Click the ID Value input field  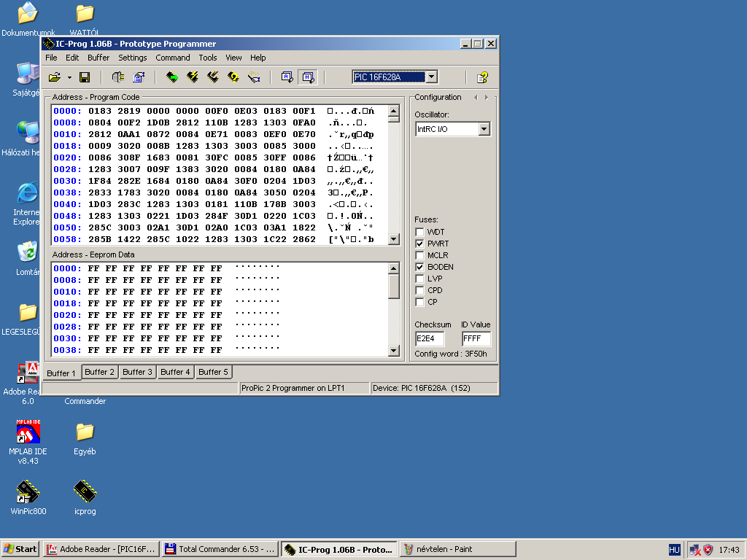pyautogui.click(x=476, y=338)
